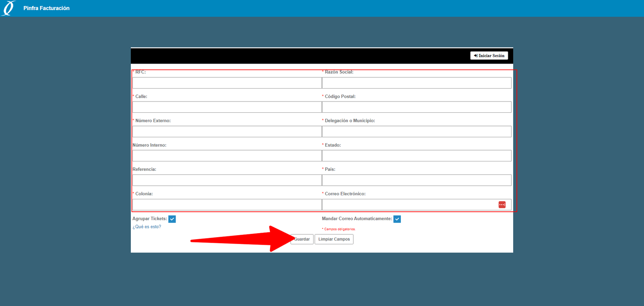Viewport: 644px width, 306px height.
Task: Click the red password manager icon in email field
Action: point(502,205)
